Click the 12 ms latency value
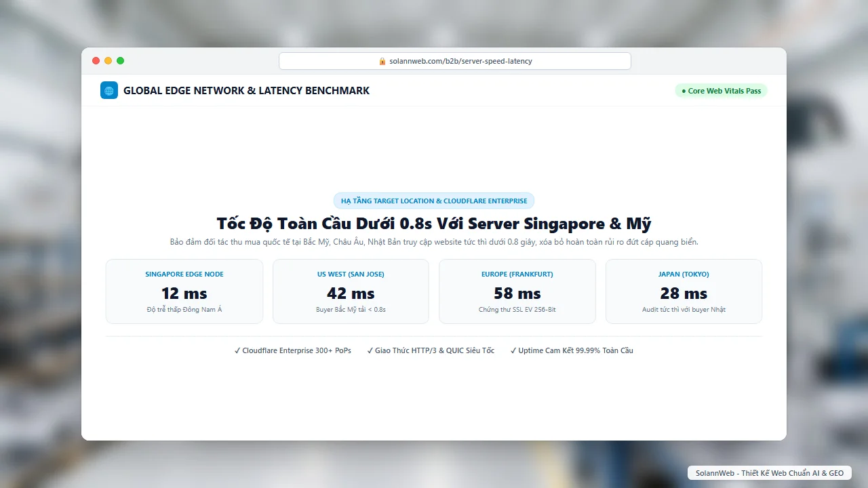 click(184, 293)
